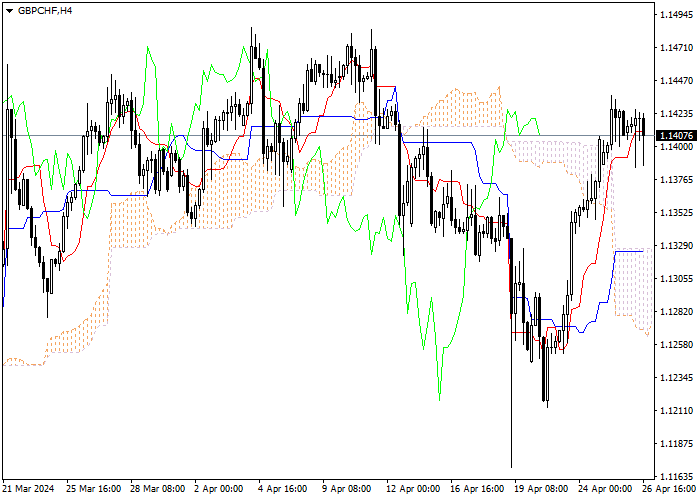Screen dimensions: 700x500
Task: Click the 1.13765 price axis label
Action: click(676, 180)
